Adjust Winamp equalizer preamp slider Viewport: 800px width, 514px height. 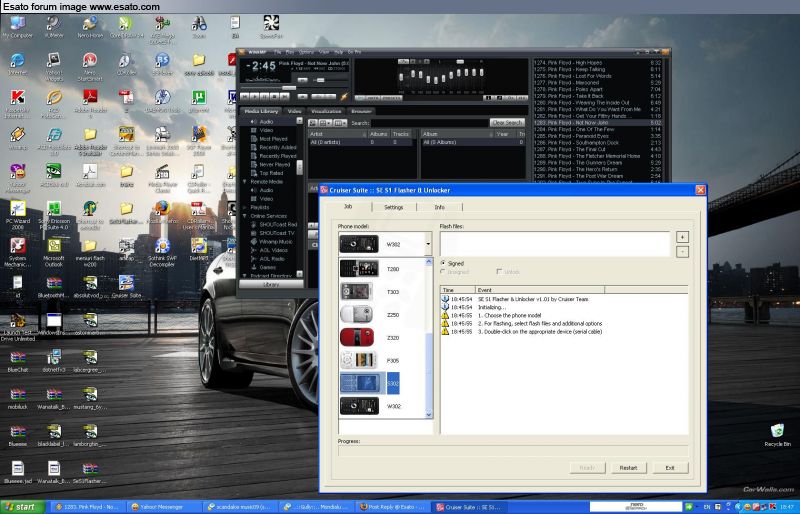tap(401, 78)
